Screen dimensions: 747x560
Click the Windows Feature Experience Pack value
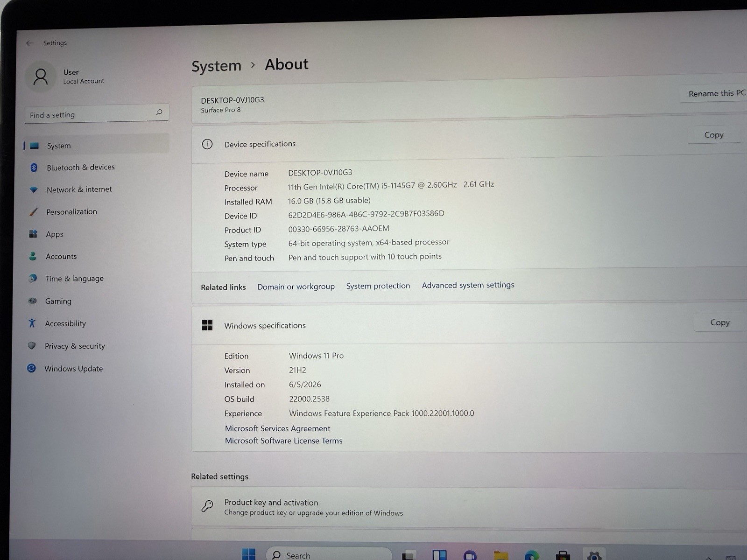pos(381,413)
